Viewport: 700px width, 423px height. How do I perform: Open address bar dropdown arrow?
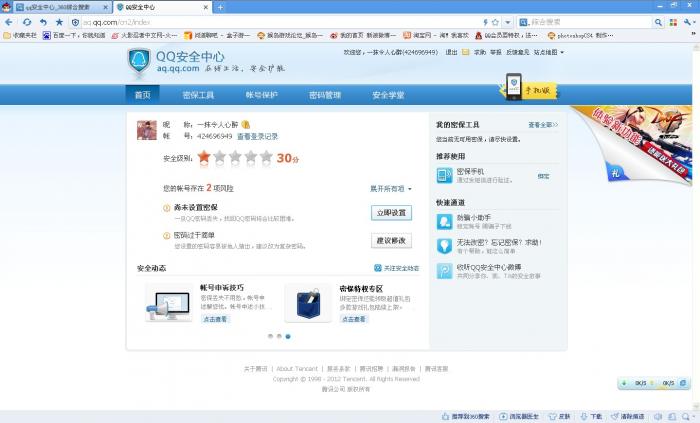(508, 22)
